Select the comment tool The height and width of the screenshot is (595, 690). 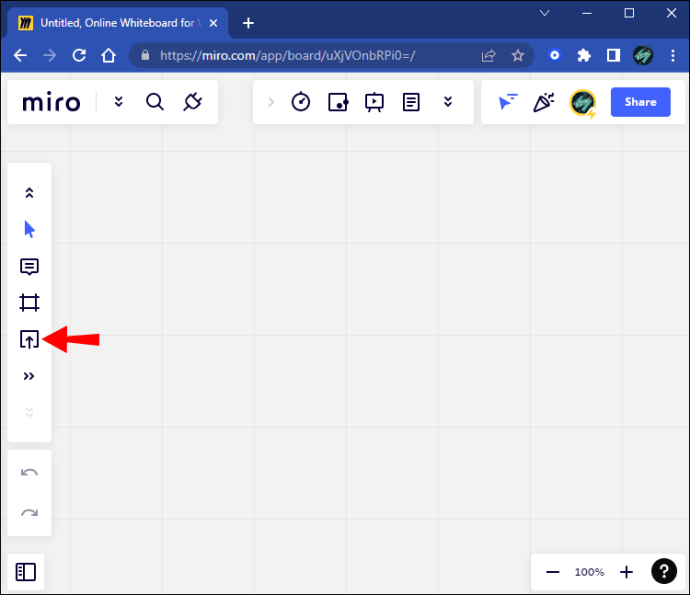(29, 267)
